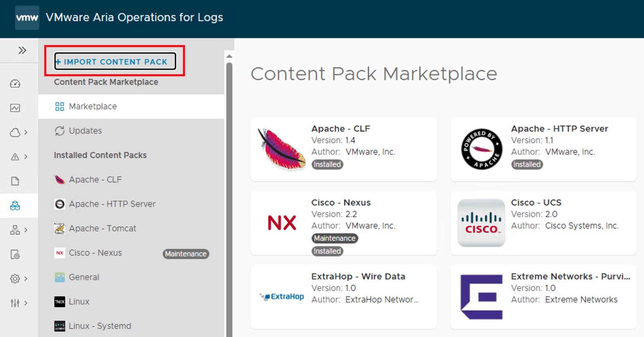Open the dashboards gauge icon
644x337 pixels.
coord(15,83)
